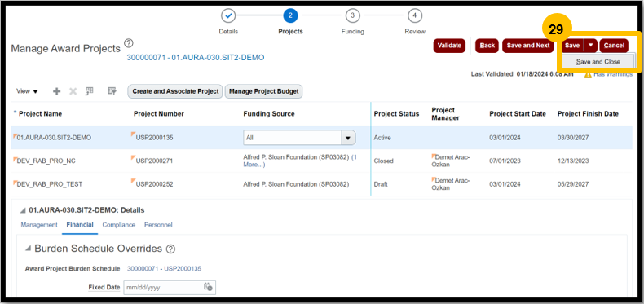Go to step 3 Funding circle
Image resolution: width=644 pixels, height=304 pixels.
(x=352, y=16)
